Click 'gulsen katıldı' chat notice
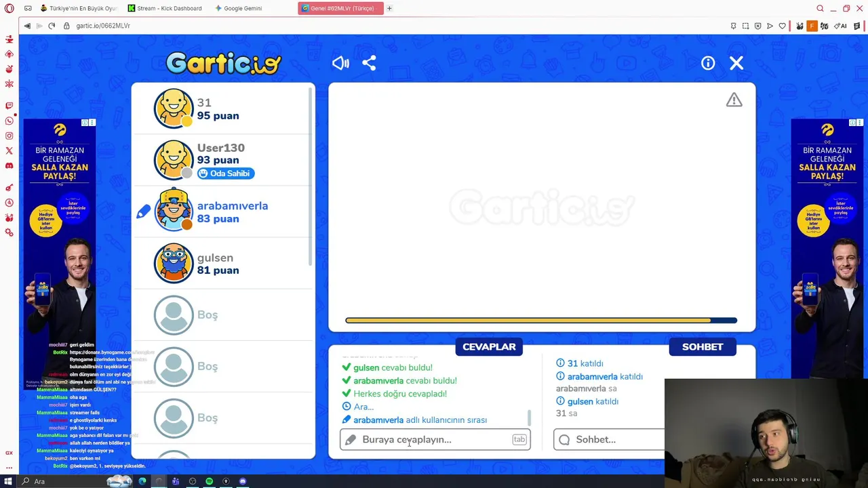 593,401
